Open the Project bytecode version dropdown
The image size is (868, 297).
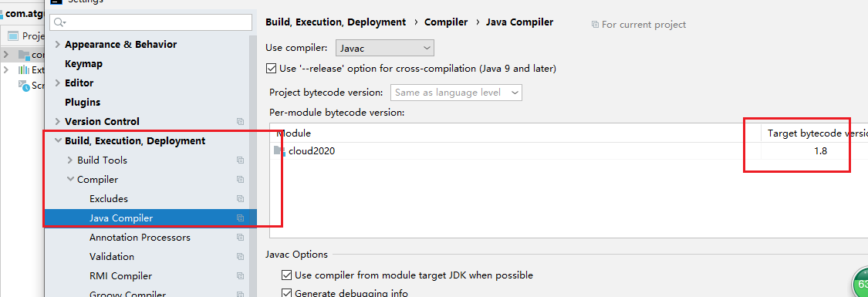coord(456,93)
